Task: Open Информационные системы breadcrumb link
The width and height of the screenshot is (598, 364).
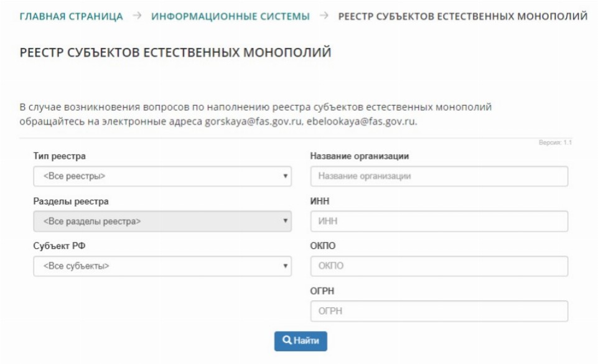Action: 230,16
